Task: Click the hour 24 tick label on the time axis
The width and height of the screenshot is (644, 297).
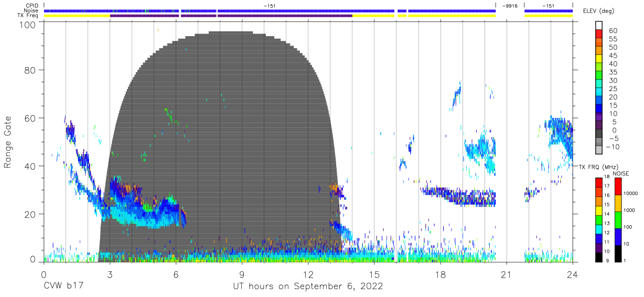Action: tap(572, 274)
